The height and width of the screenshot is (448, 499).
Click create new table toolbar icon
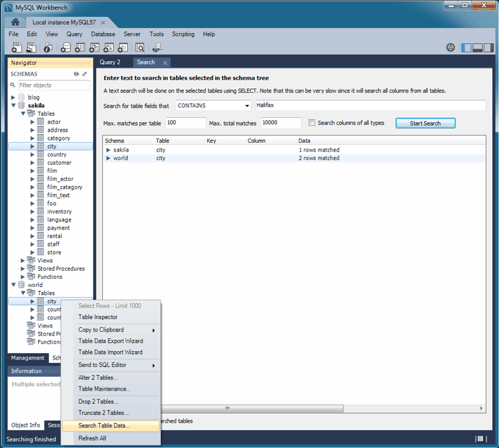80,47
